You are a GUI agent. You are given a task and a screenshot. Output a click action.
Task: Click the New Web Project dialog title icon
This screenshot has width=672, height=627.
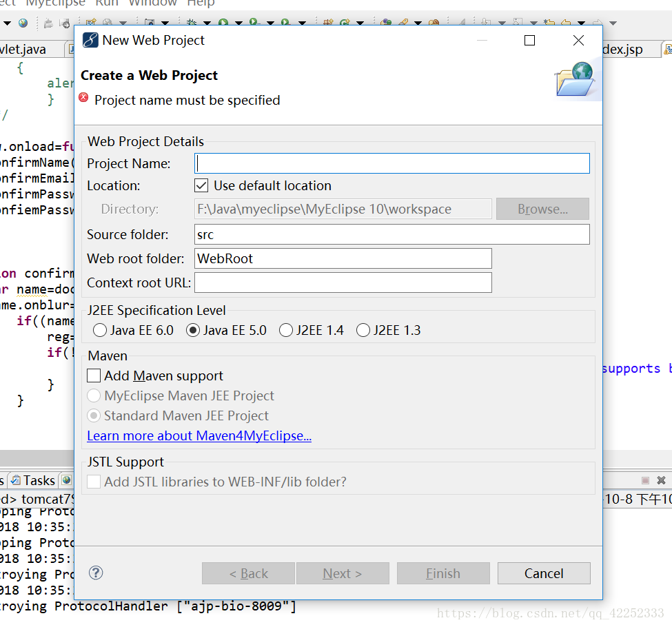click(x=90, y=40)
